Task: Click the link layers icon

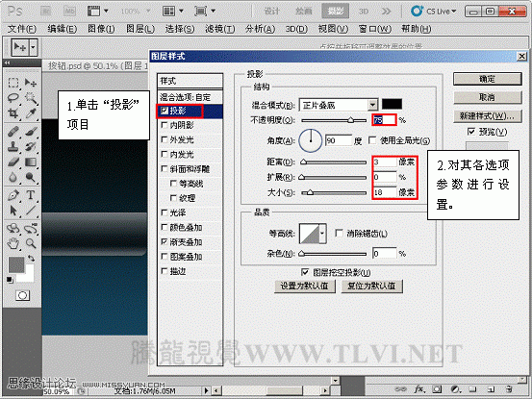Action: coord(401,389)
